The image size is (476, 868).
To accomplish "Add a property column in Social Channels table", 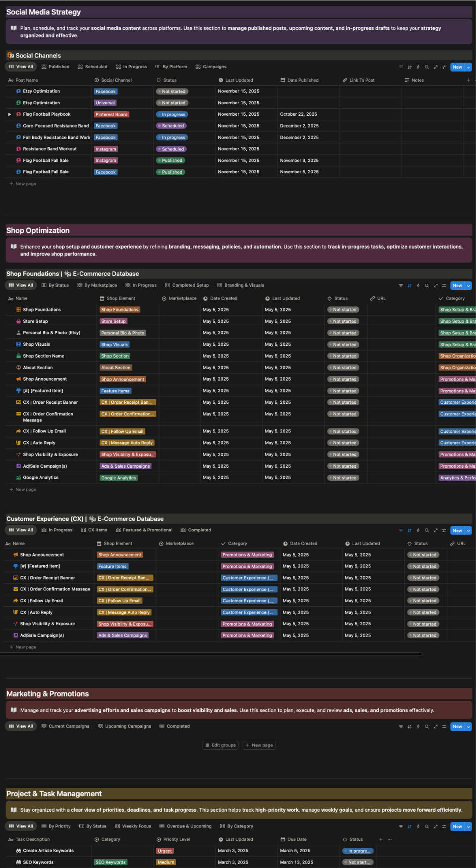I will (468, 81).
